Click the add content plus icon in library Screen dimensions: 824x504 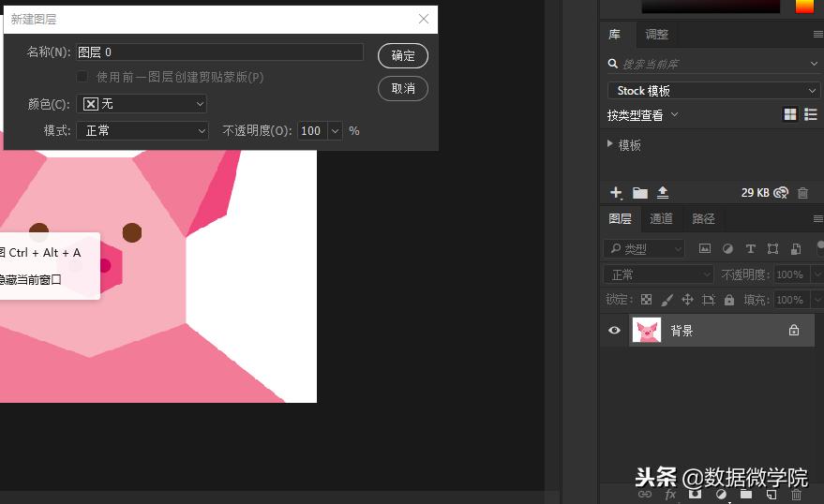pos(616,193)
